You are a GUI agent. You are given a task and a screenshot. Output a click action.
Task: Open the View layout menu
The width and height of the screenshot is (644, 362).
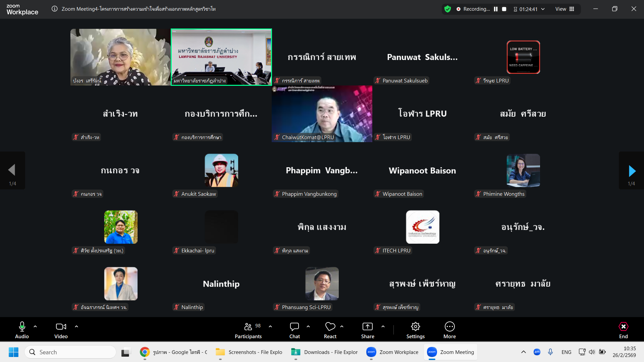point(565,9)
